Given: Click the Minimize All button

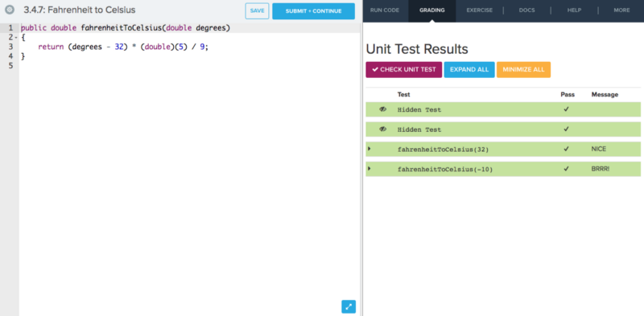Looking at the screenshot, I should (523, 70).
